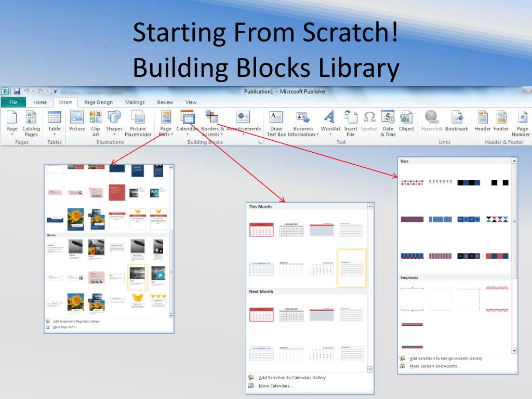532x399 pixels.
Task: Insert WordArt
Action: pyautogui.click(x=330, y=123)
